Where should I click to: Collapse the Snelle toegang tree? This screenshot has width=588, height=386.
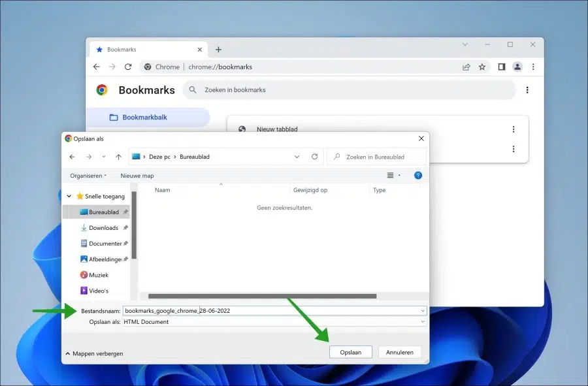pyautogui.click(x=69, y=196)
